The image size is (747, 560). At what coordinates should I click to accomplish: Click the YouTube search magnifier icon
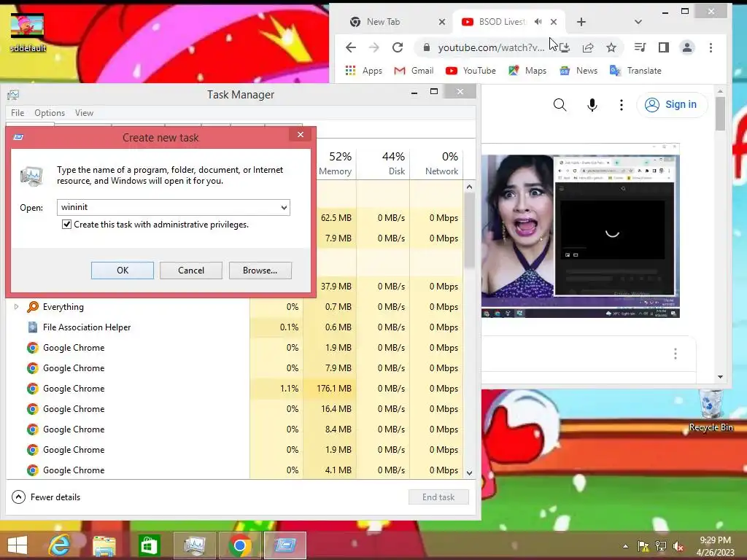pyautogui.click(x=560, y=105)
